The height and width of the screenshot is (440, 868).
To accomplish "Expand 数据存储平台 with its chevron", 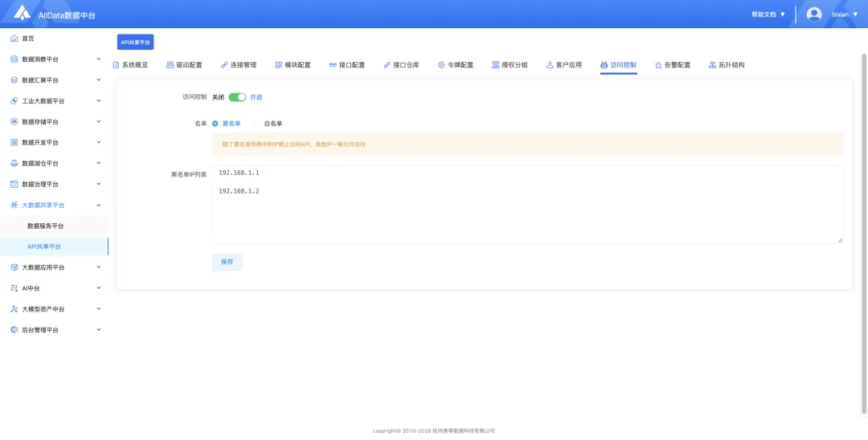I will click(x=99, y=121).
